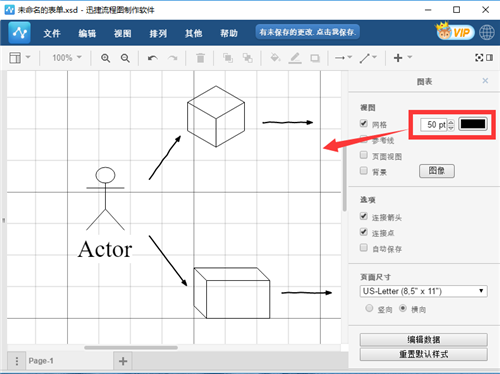
Task: Open the 其他 menu
Action: point(193,33)
